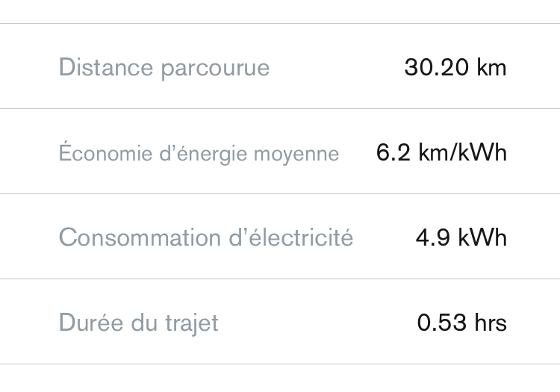Screen dimensions: 560x392
Task: Select the "km/kWh" unit text
Action: 463,153
